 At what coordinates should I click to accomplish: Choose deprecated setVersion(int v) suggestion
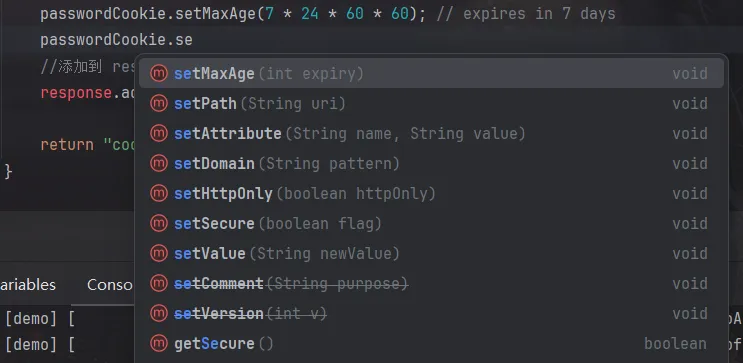tap(431, 313)
